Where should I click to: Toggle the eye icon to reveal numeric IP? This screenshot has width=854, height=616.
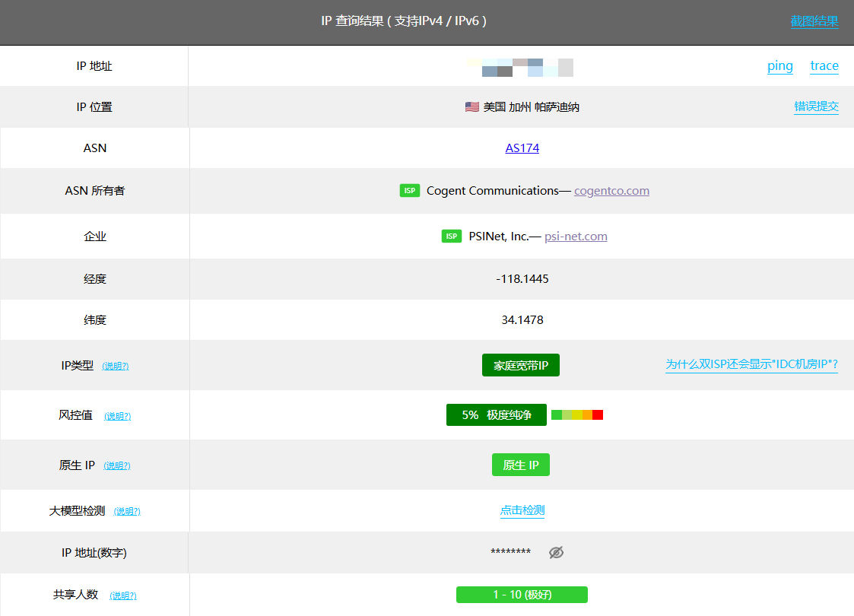[x=556, y=553]
